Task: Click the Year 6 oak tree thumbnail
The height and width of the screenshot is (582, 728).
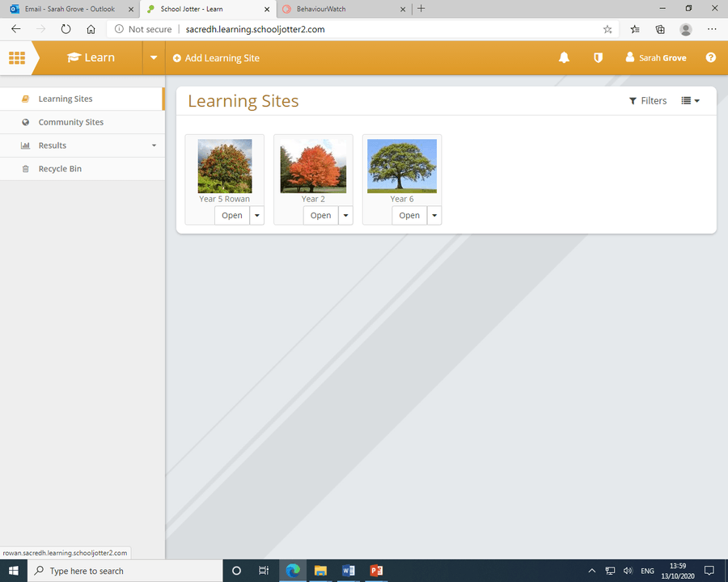Action: [402, 167]
